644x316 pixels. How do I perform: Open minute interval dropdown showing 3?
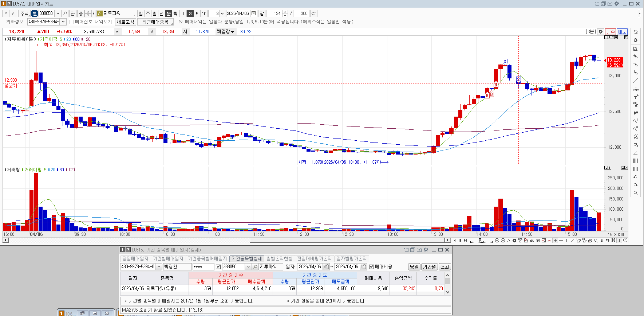click(x=222, y=13)
